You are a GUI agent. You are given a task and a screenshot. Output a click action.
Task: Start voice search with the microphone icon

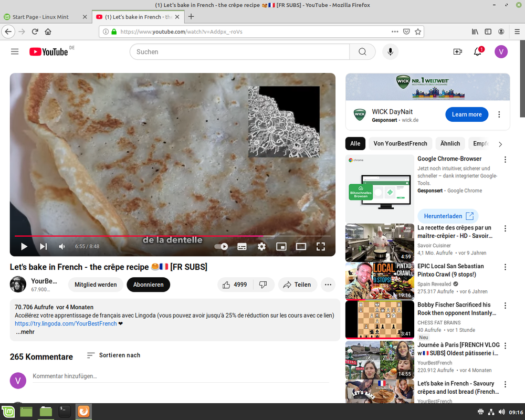pos(391,51)
